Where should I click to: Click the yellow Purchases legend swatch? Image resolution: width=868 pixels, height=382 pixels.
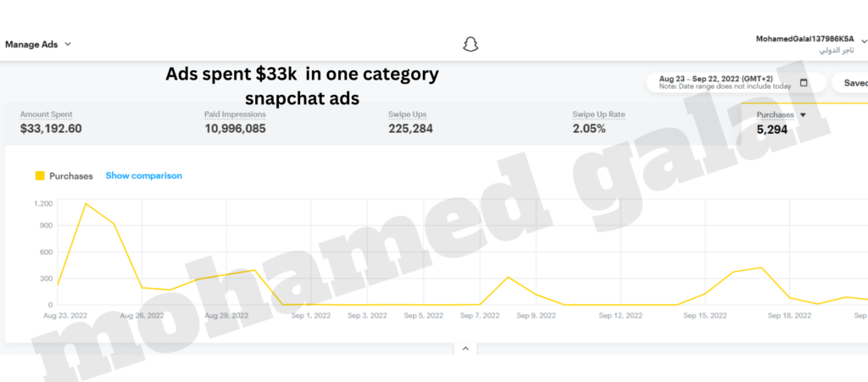[x=40, y=176]
